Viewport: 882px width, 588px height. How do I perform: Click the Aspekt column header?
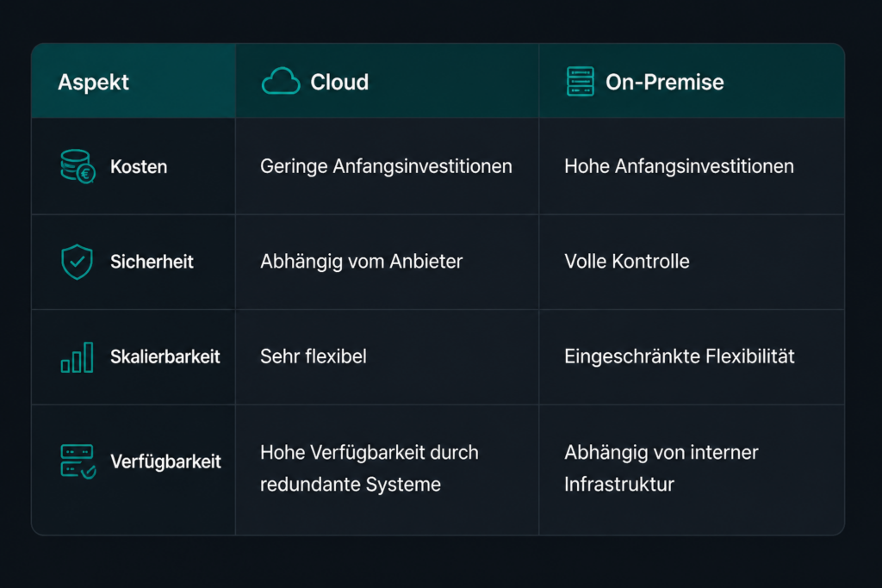click(x=93, y=82)
